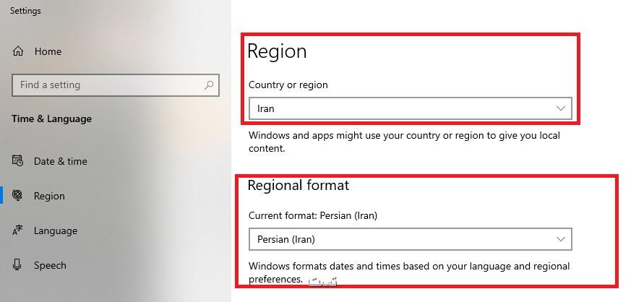Click the Region globe icon in sidebar

coord(17,196)
